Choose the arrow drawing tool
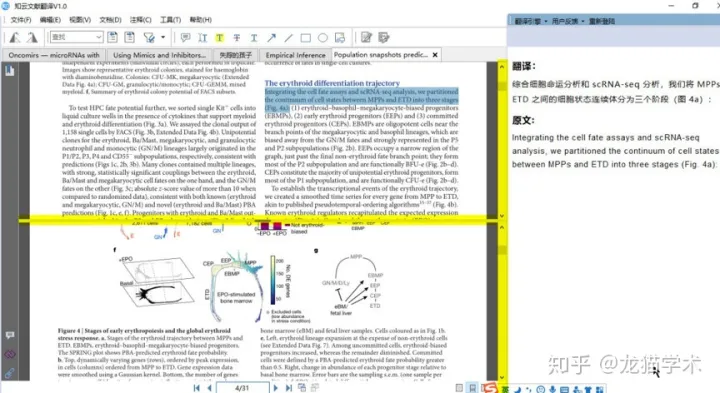Screen dimensions: 720x393 (271, 38)
